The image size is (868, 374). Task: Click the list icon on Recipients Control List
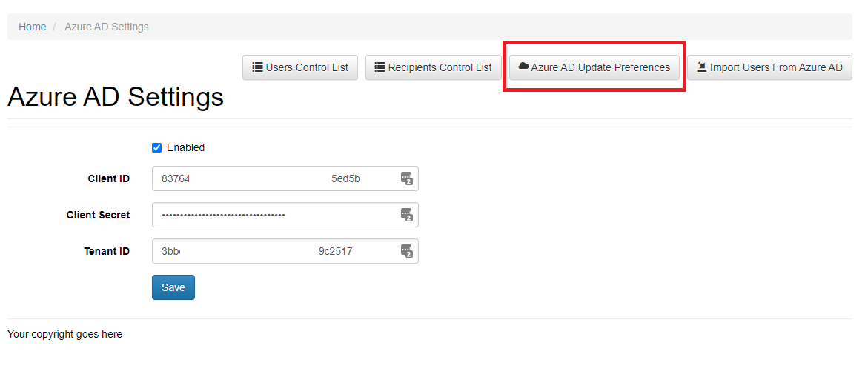point(380,67)
